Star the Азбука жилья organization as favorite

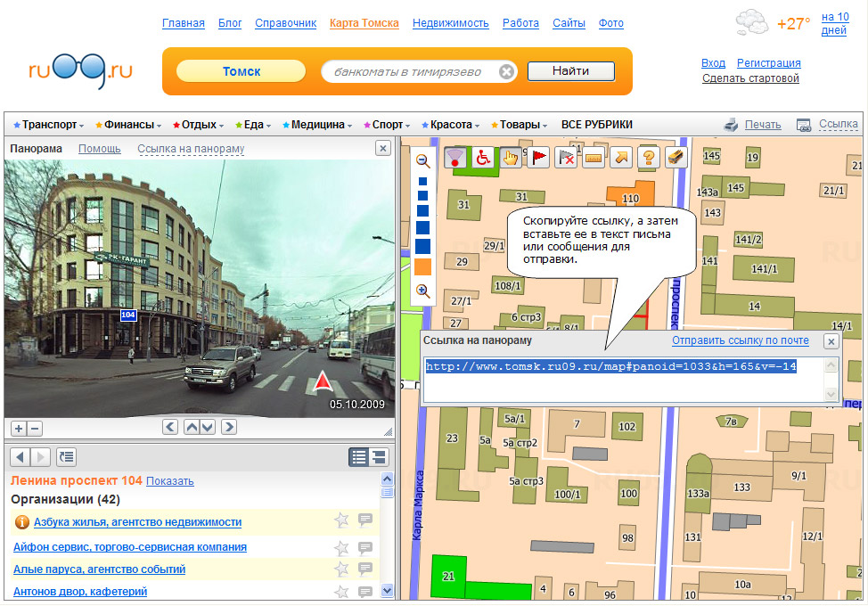[341, 521]
